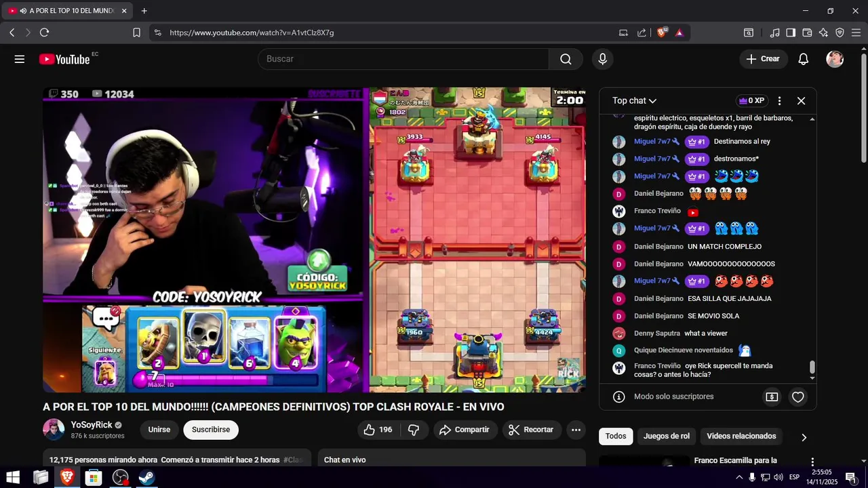
Task: Open live chat options three-dot menu
Action: pyautogui.click(x=779, y=100)
